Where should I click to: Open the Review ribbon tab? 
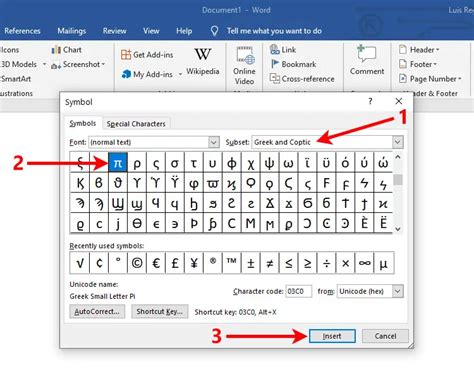(x=115, y=31)
